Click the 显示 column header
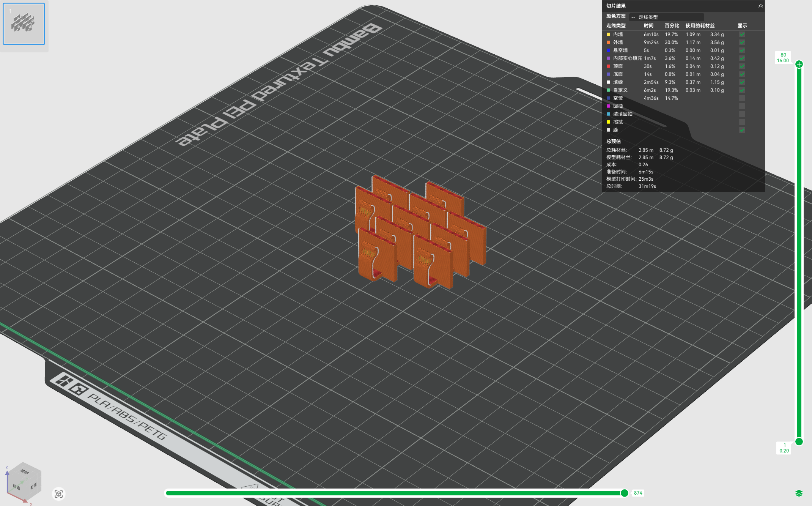The image size is (812, 506). point(742,26)
